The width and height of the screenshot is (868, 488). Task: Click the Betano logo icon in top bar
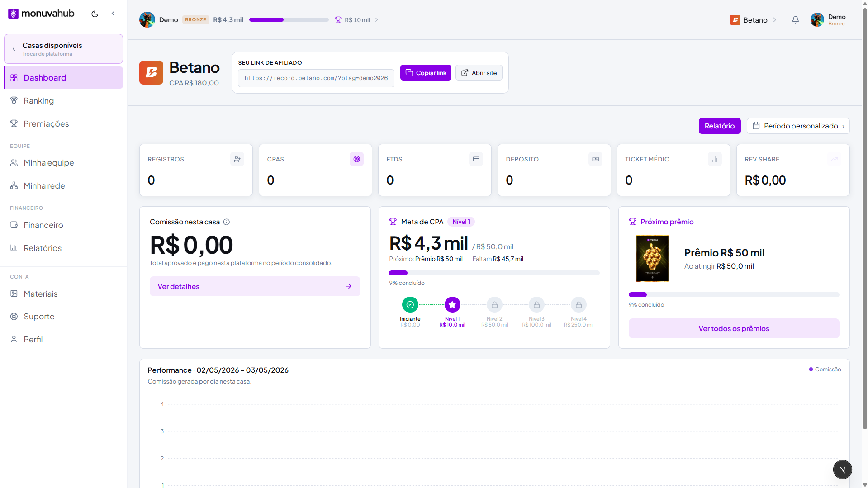click(735, 20)
